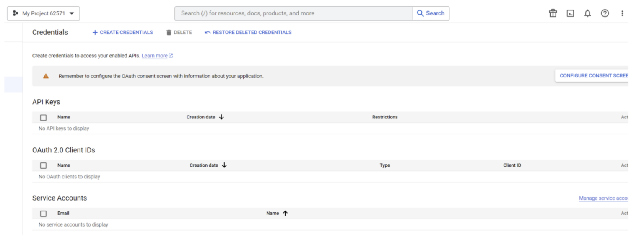
Task: Focus the resources search field
Action: tap(293, 13)
